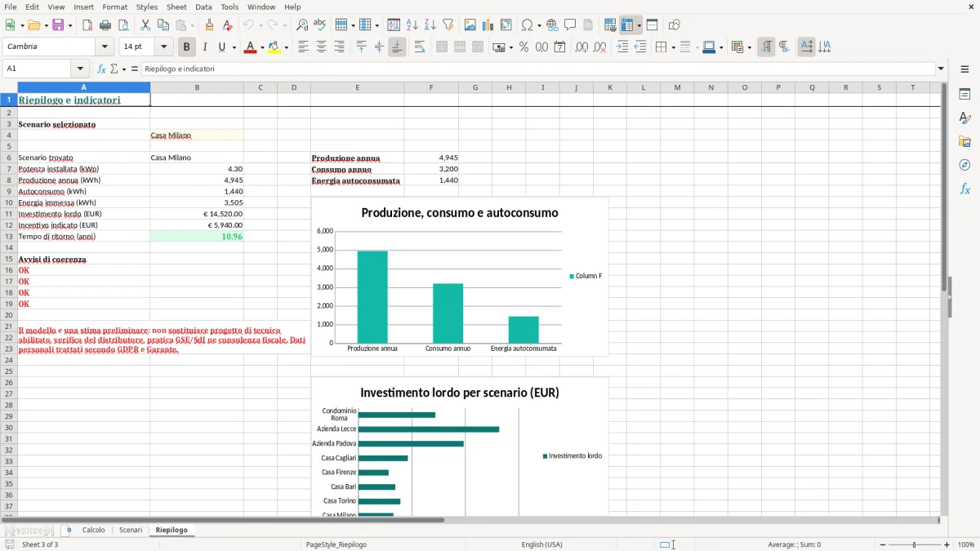980x551 pixels.
Task: Click Format as Date icon
Action: pyautogui.click(x=560, y=47)
